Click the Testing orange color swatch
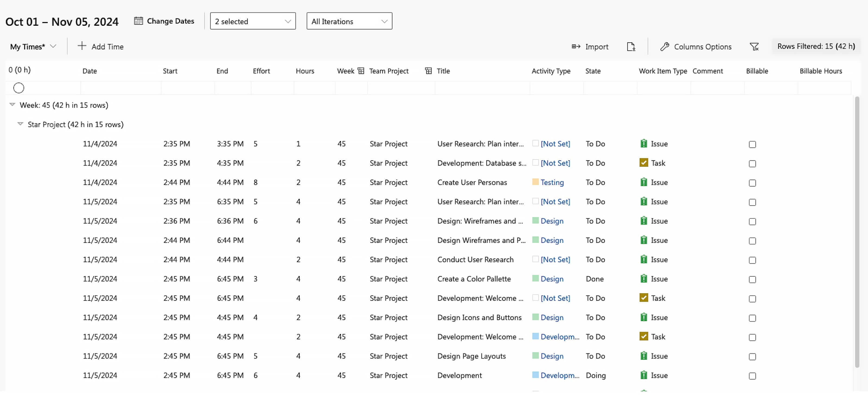The height and width of the screenshot is (396, 868). [x=535, y=182]
